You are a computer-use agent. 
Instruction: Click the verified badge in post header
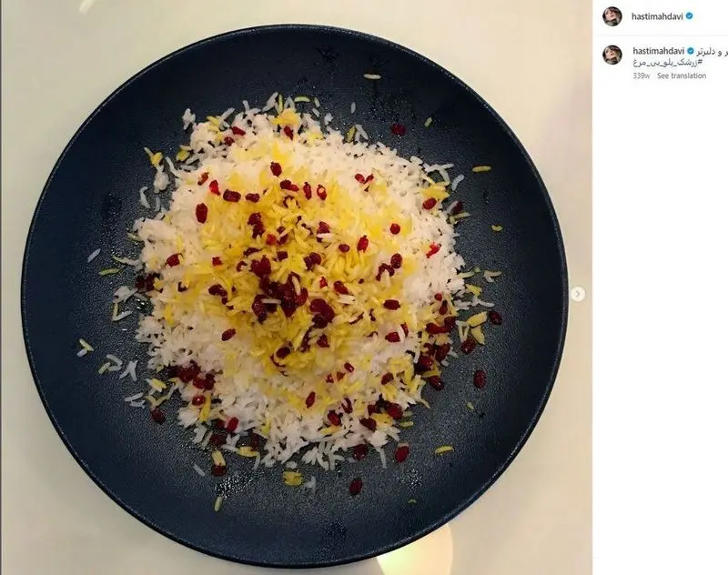coord(690,16)
